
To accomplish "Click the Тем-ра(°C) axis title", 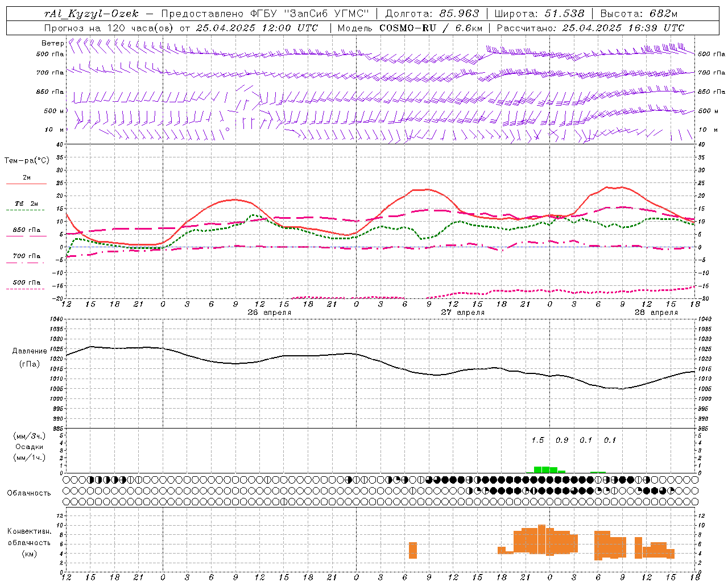I will pos(27,160).
